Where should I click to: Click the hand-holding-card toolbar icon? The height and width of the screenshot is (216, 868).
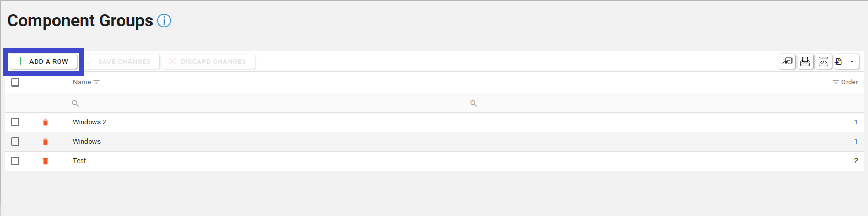point(787,62)
